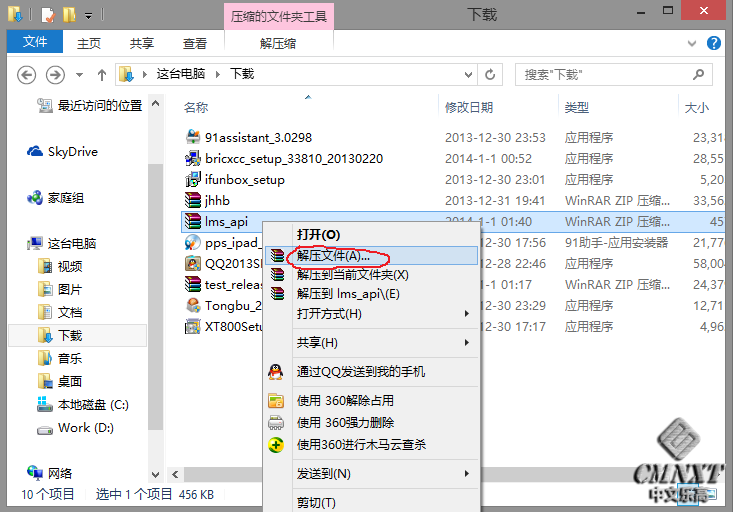Click the 91assistant_3.0298 file icon
Image resolution: width=733 pixels, height=512 pixels.
(193, 137)
